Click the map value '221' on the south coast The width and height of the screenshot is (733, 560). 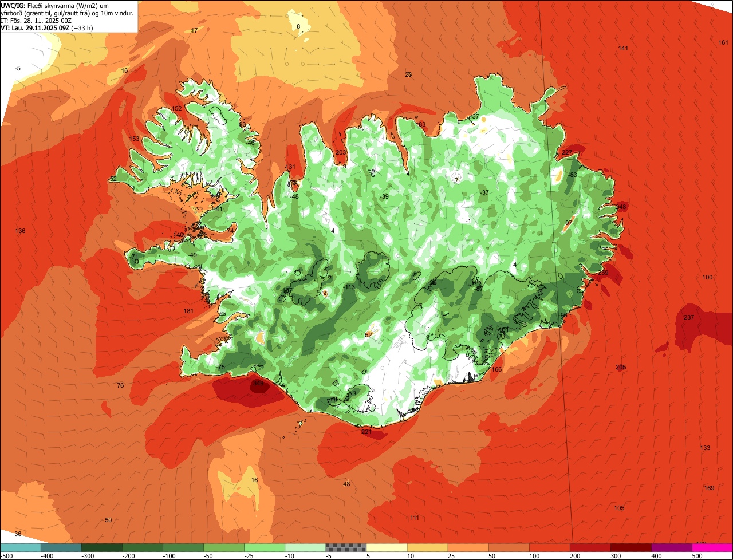point(366,432)
